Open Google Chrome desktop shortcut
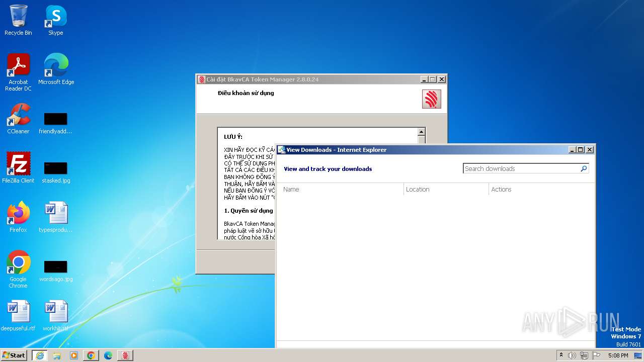 click(x=18, y=269)
